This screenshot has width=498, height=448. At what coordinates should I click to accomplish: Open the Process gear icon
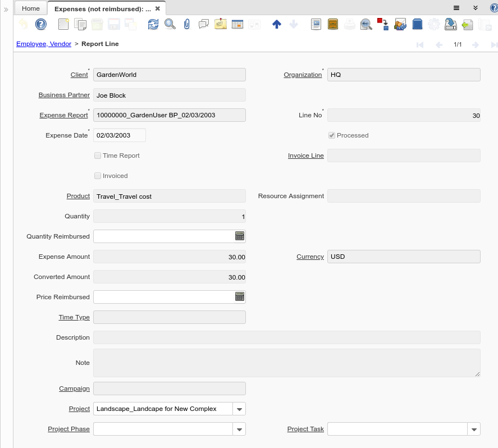[434, 24]
